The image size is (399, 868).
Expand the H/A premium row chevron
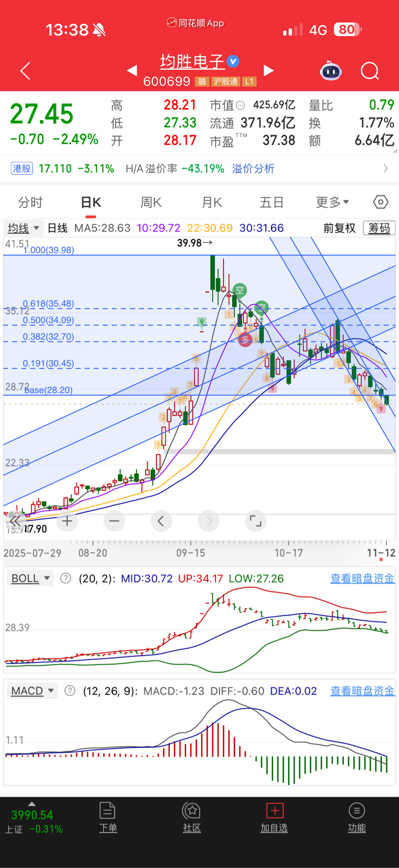[x=385, y=168]
